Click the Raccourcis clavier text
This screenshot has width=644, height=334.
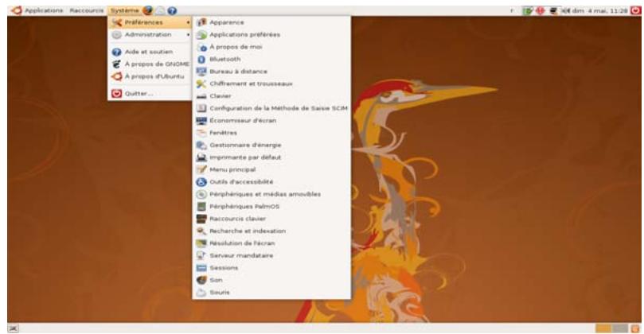(x=237, y=219)
